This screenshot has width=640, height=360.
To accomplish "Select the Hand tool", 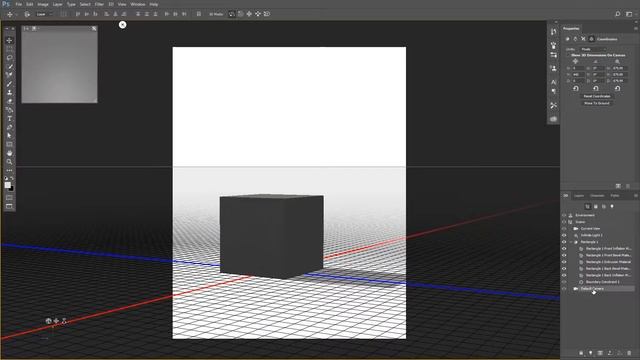I will coord(9,153).
